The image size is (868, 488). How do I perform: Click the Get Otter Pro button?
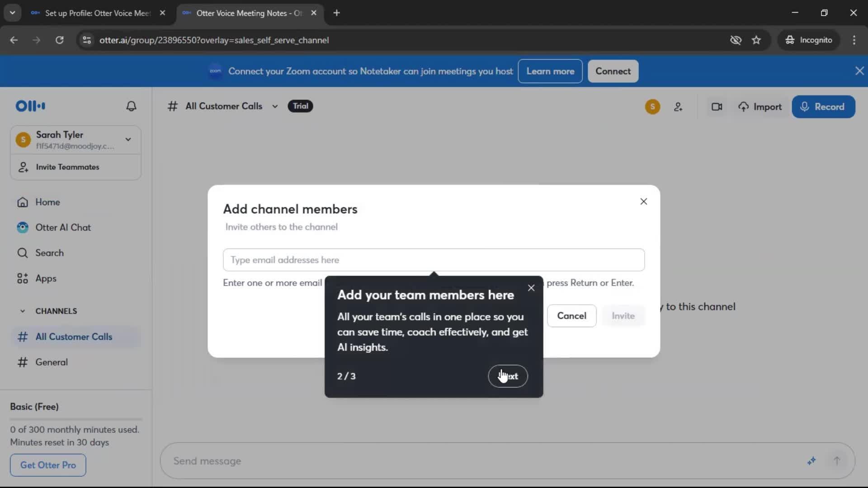48,465
